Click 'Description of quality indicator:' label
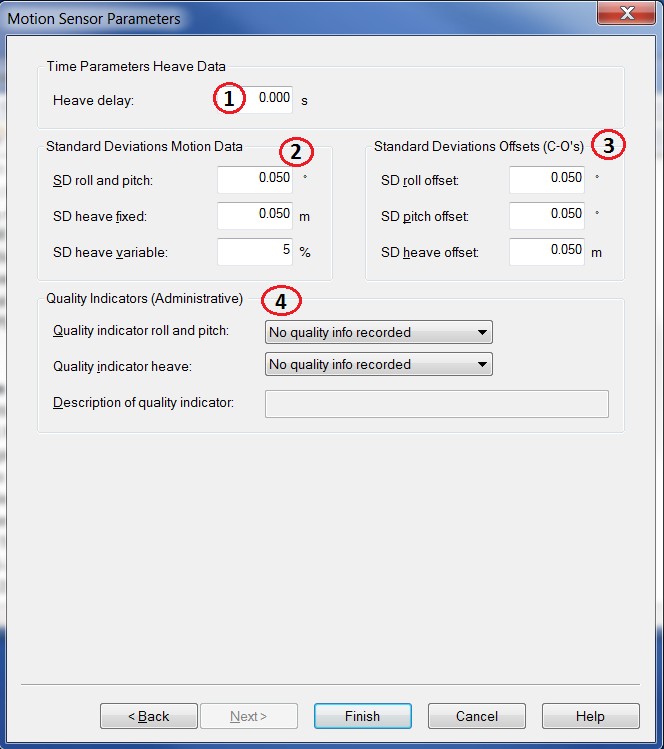This screenshot has width=664, height=749. 143,403
